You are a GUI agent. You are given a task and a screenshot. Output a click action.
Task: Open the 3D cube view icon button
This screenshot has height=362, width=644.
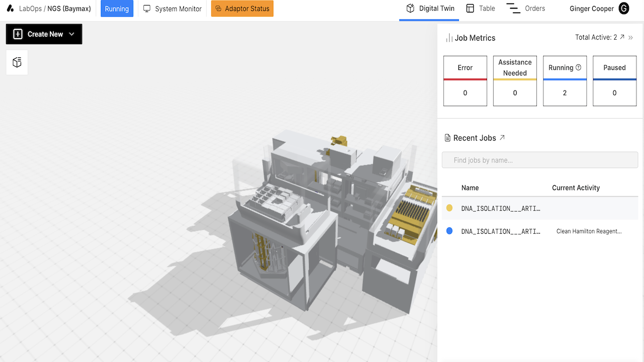(x=17, y=62)
